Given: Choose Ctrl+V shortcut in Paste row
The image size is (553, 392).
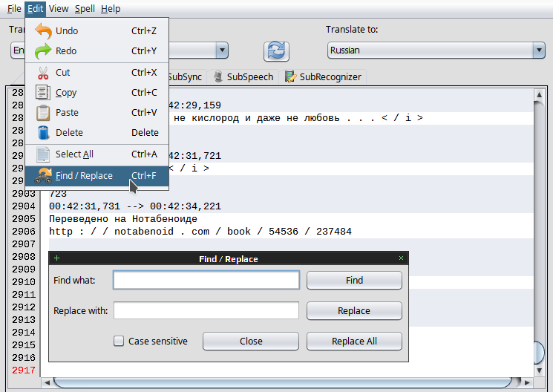Looking at the screenshot, I should click(x=144, y=113).
